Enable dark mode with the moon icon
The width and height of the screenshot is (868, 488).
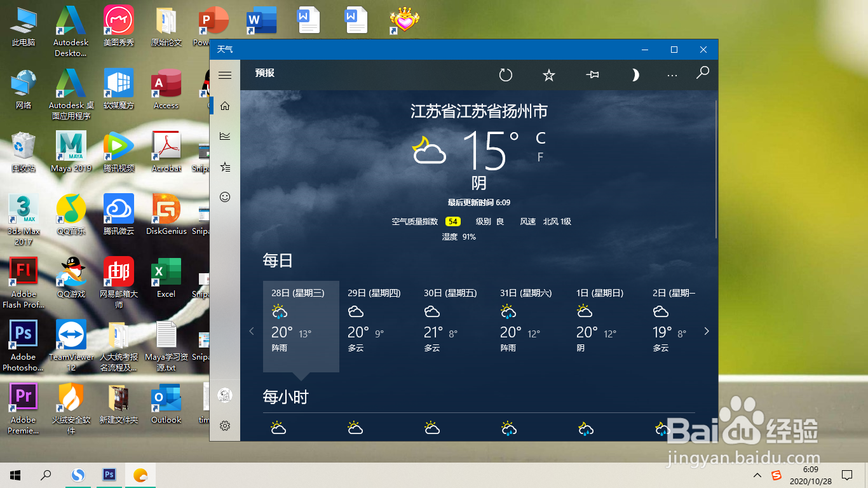[635, 74]
